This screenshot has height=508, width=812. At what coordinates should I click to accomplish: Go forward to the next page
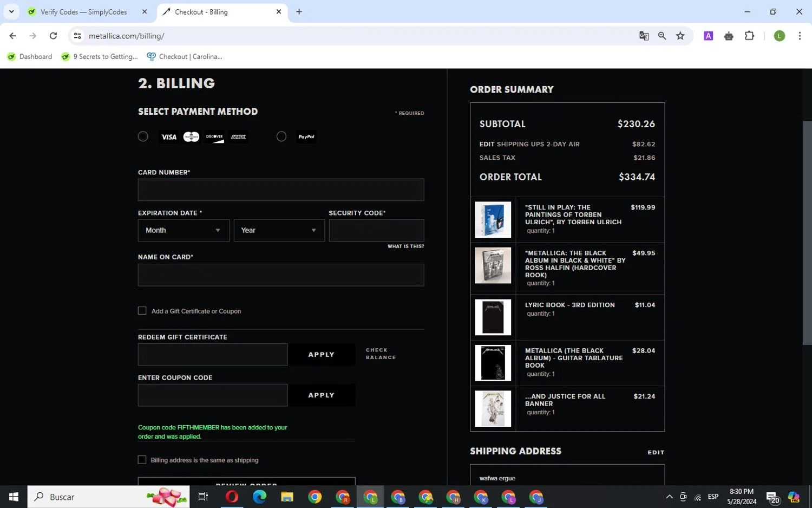33,36
